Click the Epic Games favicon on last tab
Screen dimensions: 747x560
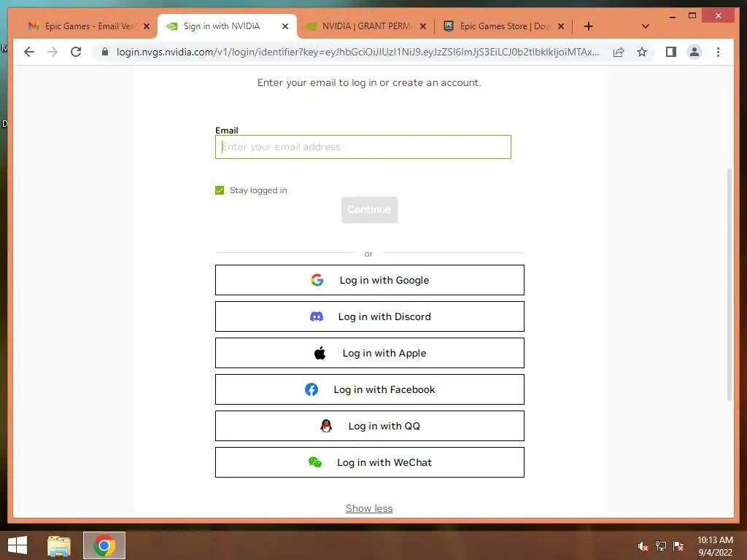(449, 26)
